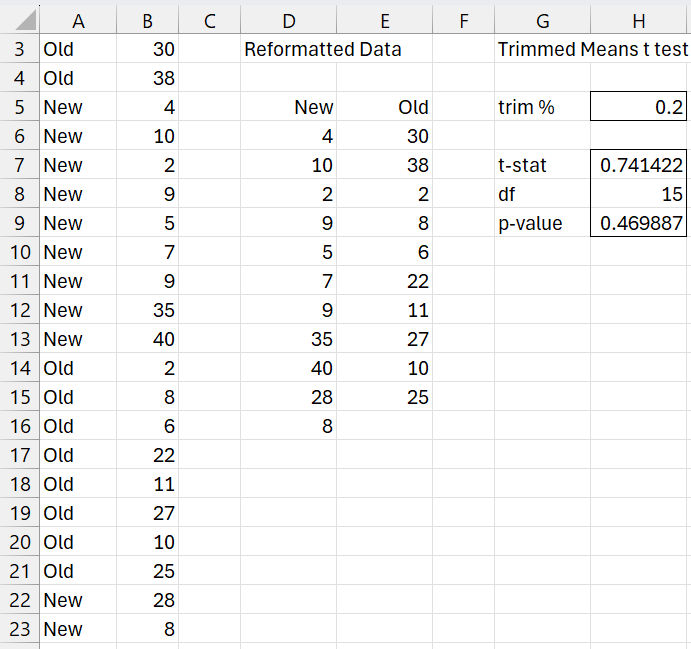Select cell A23 labeled New

point(77,629)
